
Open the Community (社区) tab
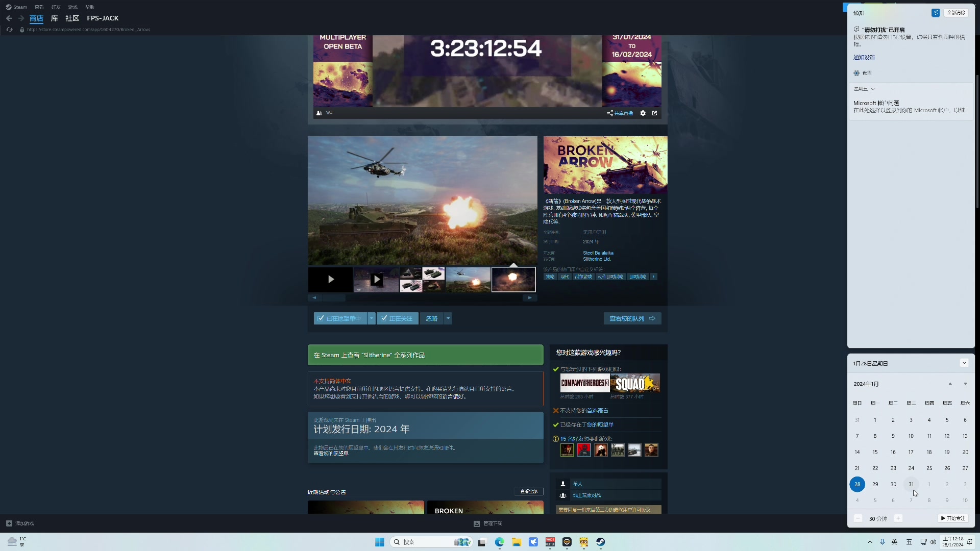point(72,18)
